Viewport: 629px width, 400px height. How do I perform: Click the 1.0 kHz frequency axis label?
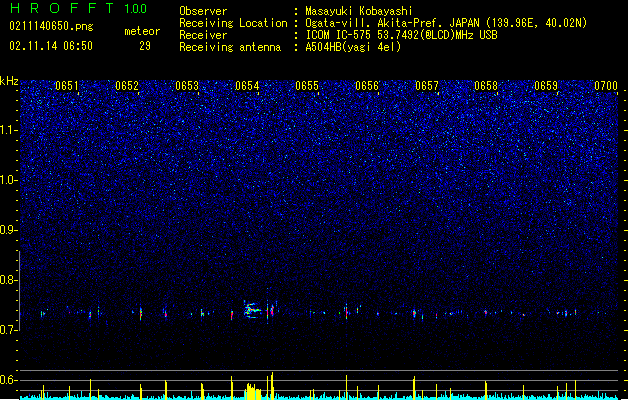9,180
